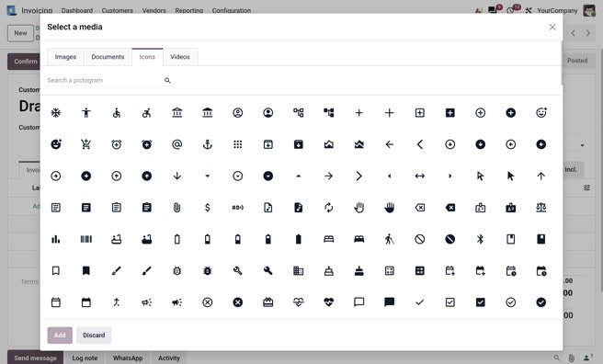Image resolution: width=603 pixels, height=364 pixels.
Task: Choose the outlined raised hand icon
Action: click(x=358, y=208)
